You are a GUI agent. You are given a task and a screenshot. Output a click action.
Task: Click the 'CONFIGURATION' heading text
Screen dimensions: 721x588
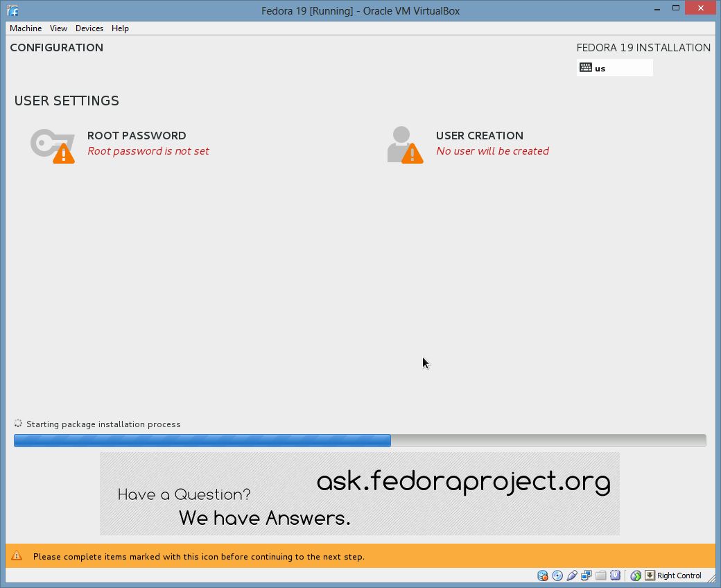click(57, 48)
